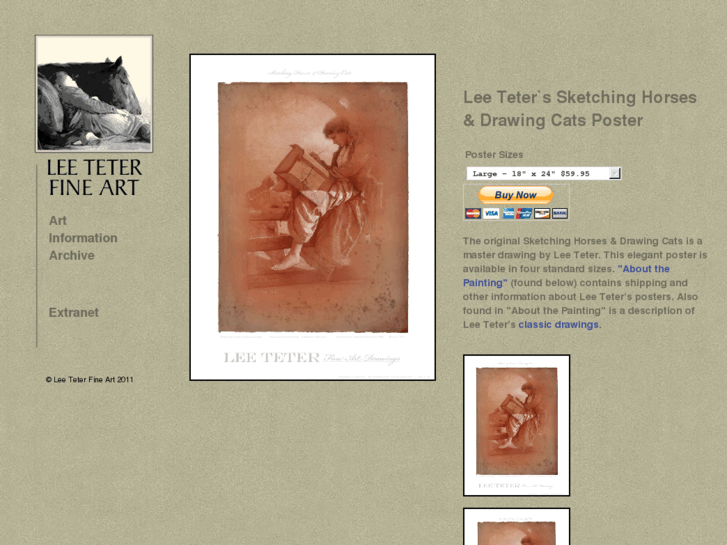Click the American Express card icon
This screenshot has width=727, height=545.
[509, 213]
